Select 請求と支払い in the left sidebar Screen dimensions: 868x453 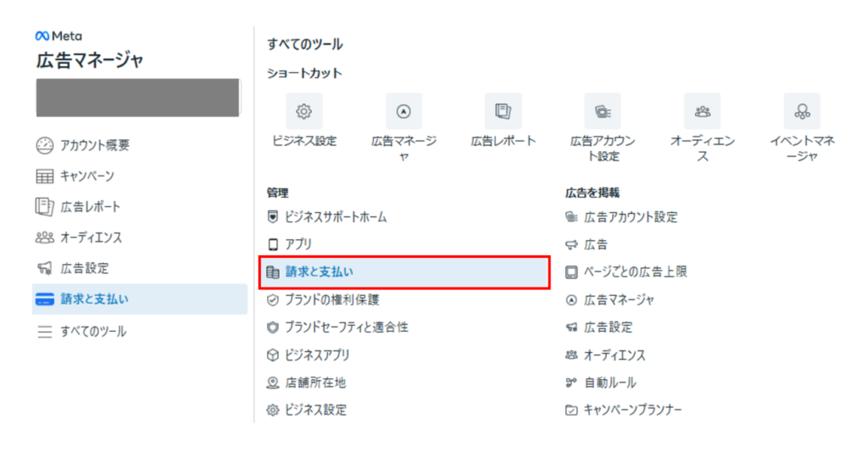(140, 299)
